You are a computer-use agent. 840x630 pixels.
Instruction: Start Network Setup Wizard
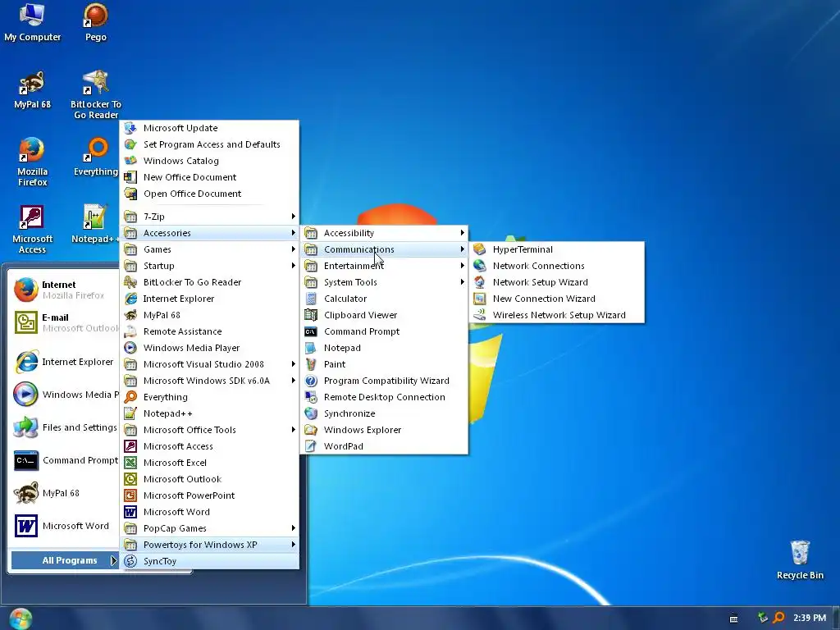[x=557, y=282]
